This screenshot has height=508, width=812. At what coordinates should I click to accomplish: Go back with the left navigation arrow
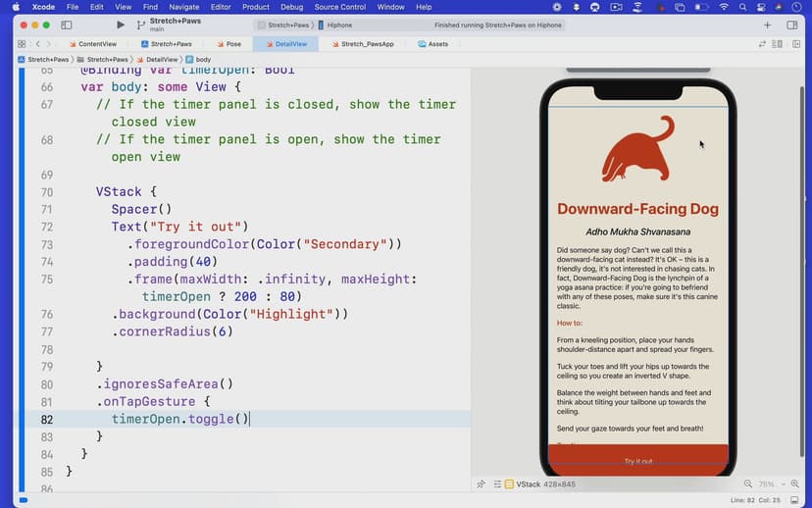[x=37, y=44]
